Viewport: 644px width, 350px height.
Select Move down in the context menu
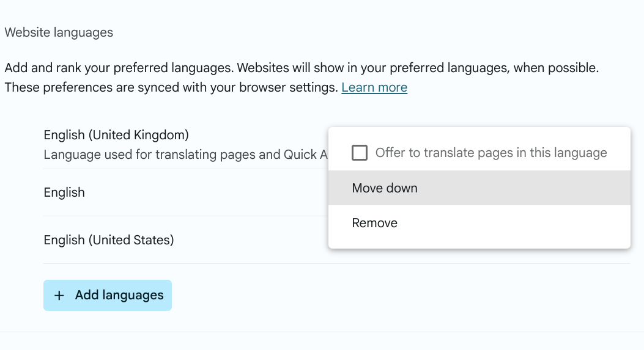385,188
